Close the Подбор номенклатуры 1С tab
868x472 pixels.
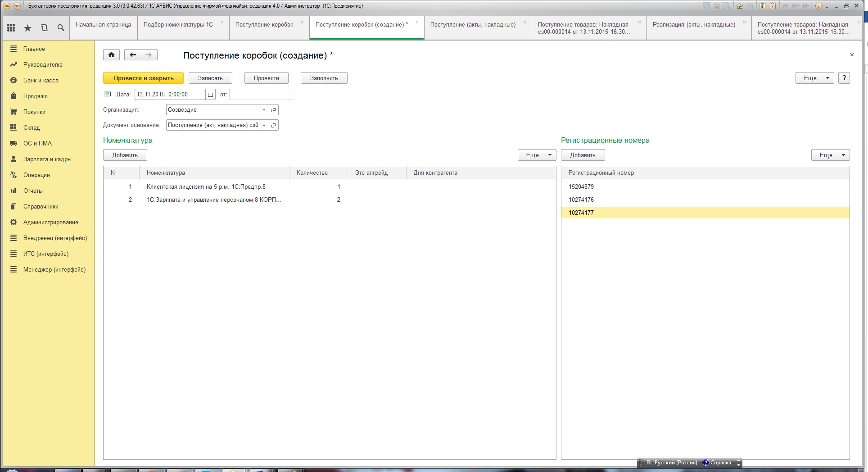click(x=222, y=22)
